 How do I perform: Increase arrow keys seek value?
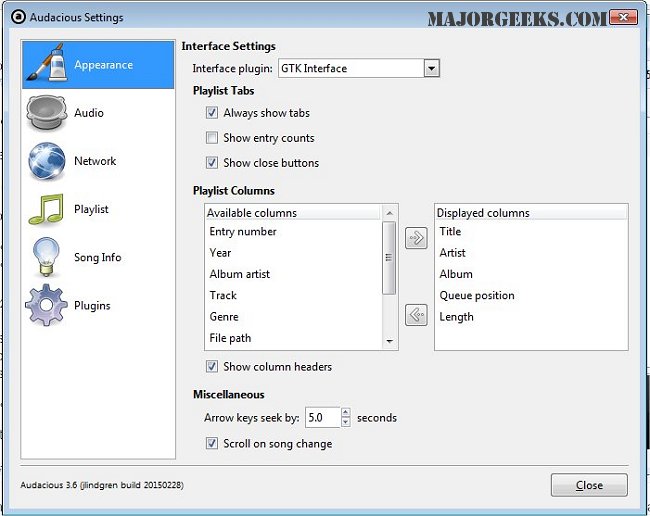(346, 412)
